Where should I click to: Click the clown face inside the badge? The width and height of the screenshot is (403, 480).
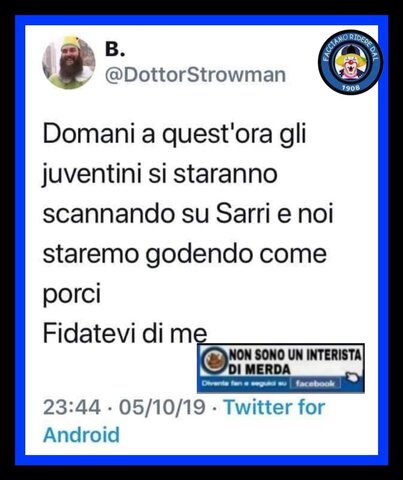click(350, 63)
